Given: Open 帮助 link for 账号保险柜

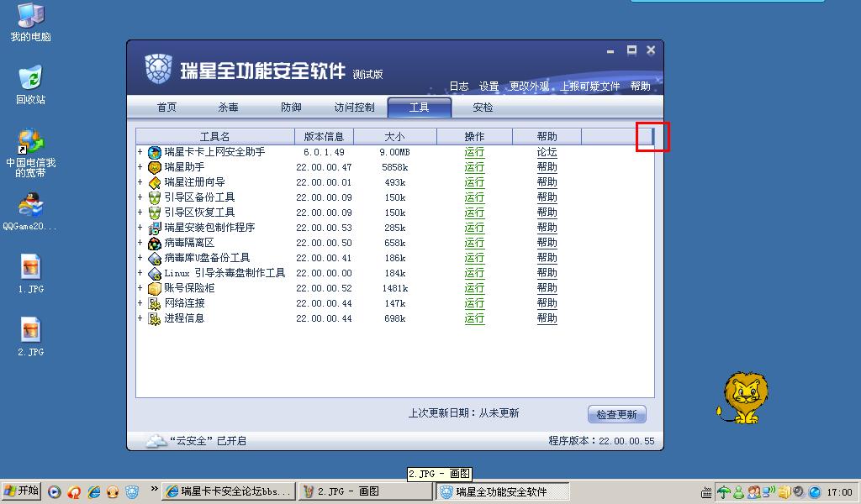Looking at the screenshot, I should [547, 288].
